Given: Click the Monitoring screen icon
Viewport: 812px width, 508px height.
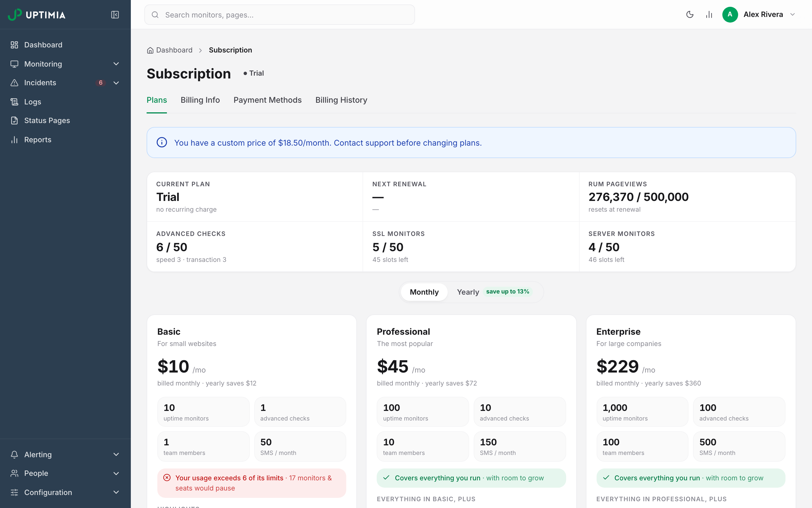Looking at the screenshot, I should (x=14, y=64).
